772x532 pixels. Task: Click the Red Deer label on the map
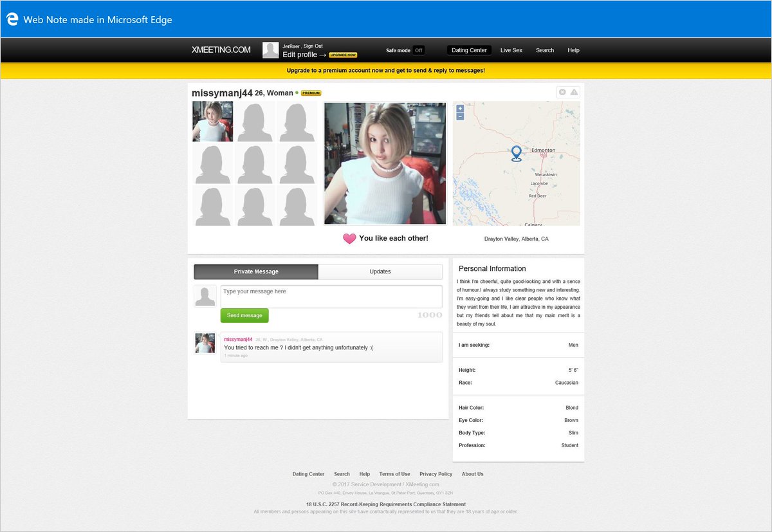click(537, 196)
